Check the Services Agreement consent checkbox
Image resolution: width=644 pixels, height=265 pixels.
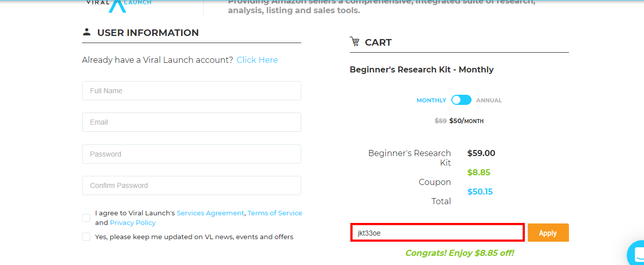(x=86, y=218)
